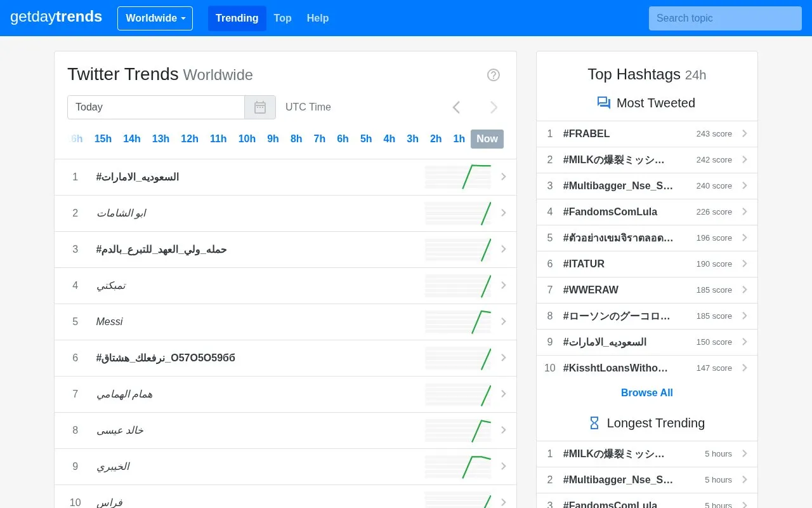Viewport: 812px width, 508px height.
Task: Click the Browse All link
Action: [647, 393]
